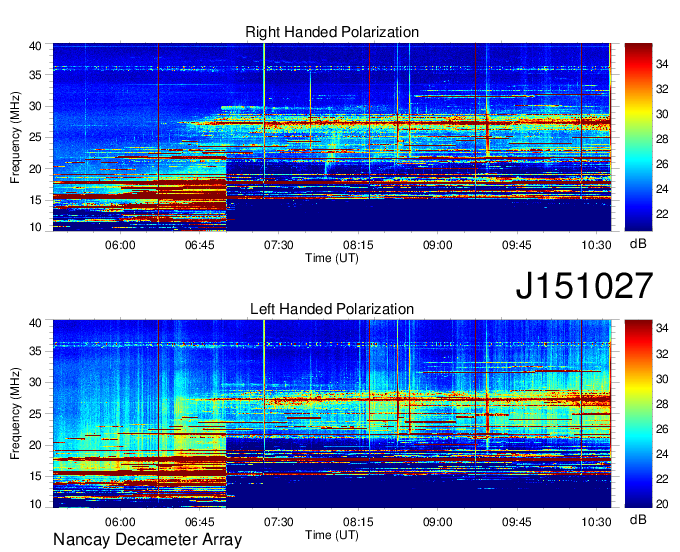Click the 07:30 tick label under the top plot

[x=279, y=245]
